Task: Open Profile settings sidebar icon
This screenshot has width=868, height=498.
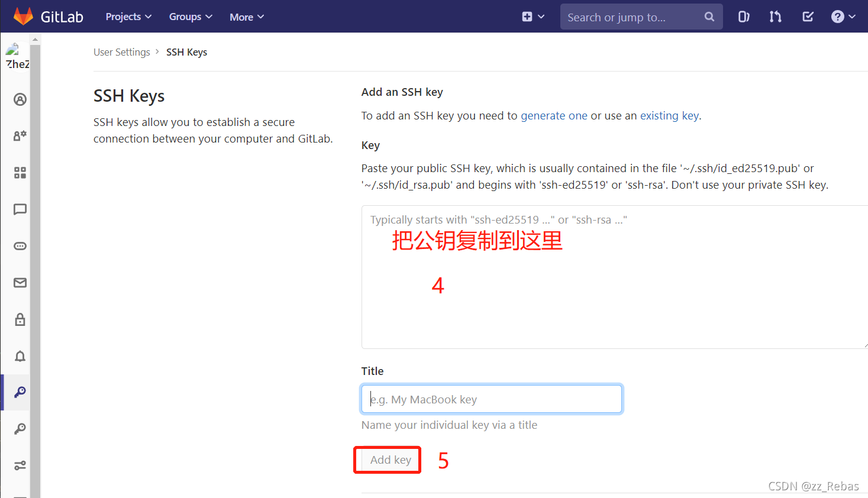Action: tap(20, 99)
